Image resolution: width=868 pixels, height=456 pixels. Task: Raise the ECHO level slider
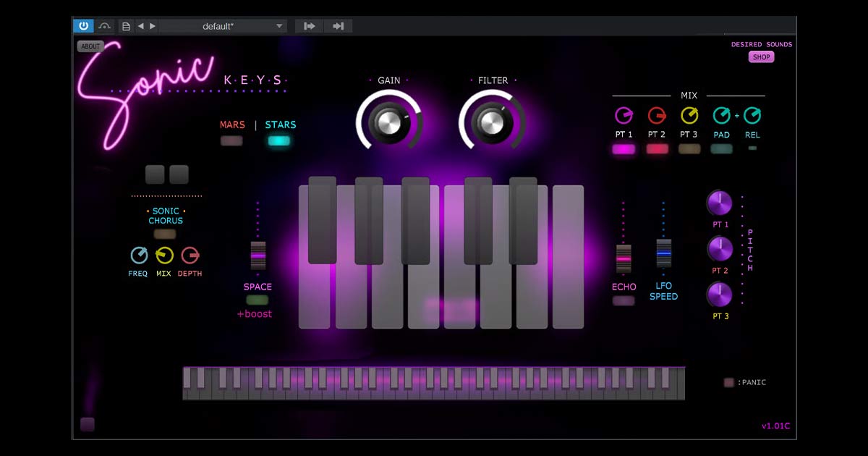tap(623, 257)
